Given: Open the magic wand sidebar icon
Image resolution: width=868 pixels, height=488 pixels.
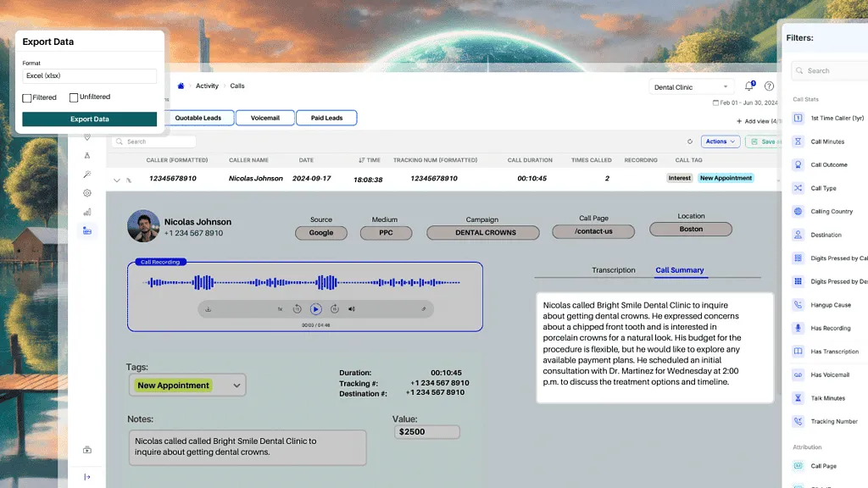Looking at the screenshot, I should pos(87,175).
